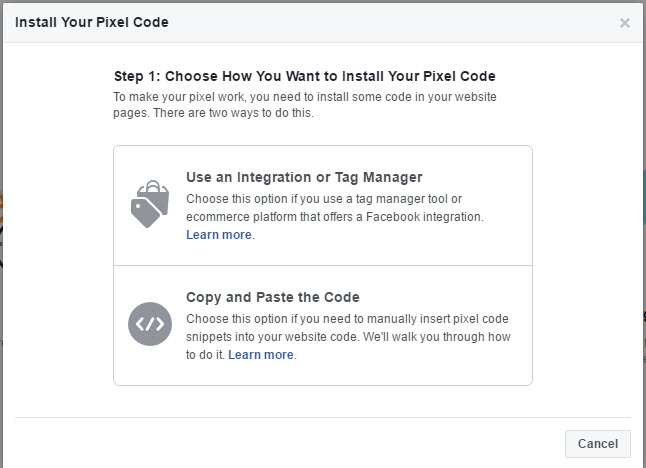
Task: Open Learn more under Integration or Tag Manager
Action: pos(219,235)
